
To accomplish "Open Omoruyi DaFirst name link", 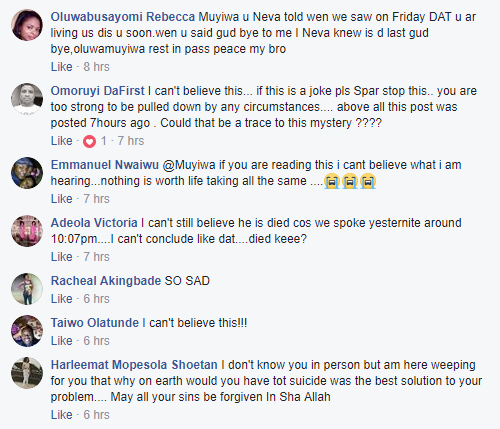I will click(x=97, y=91).
